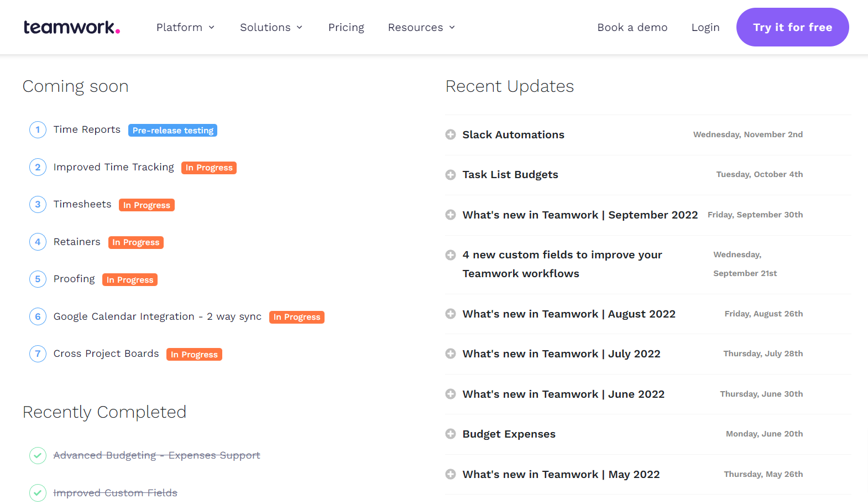Click the Wednesday, September 21st date
Image resolution: width=868 pixels, height=504 pixels.
point(745,264)
